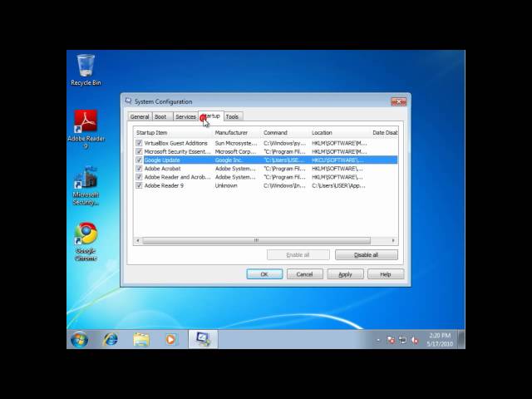Image resolution: width=532 pixels, height=399 pixels.
Task: Switch to the General tab
Action: [140, 116]
